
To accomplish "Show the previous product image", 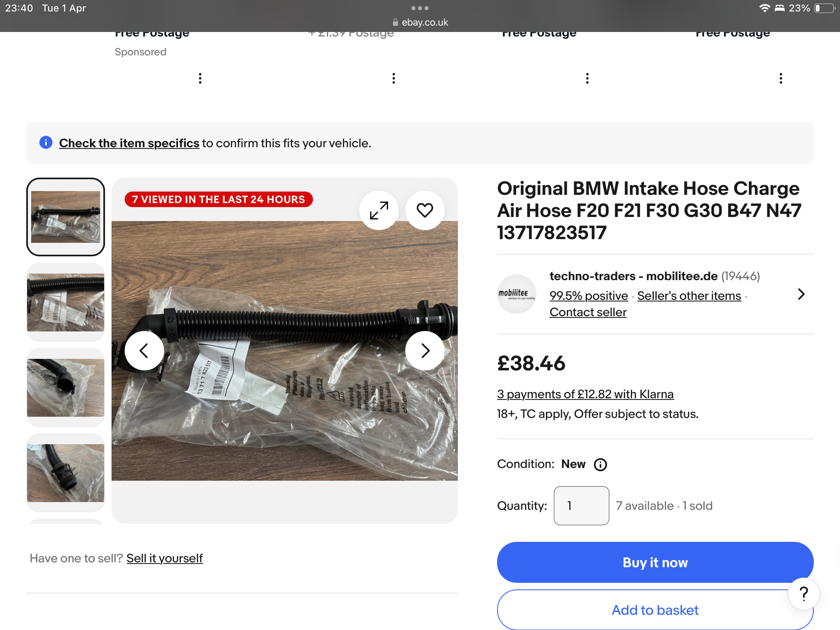I will pyautogui.click(x=144, y=351).
